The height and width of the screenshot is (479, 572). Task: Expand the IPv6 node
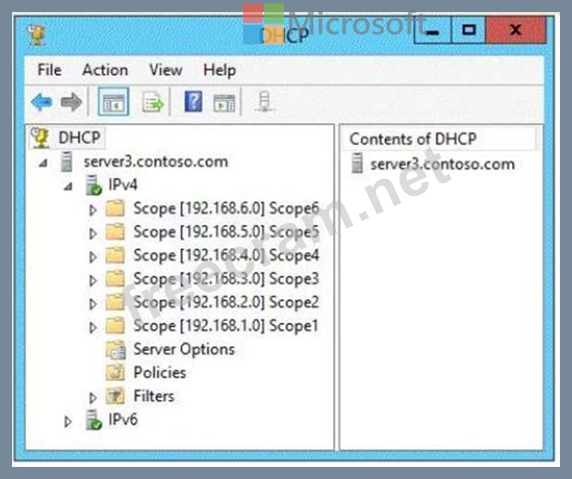(68, 422)
